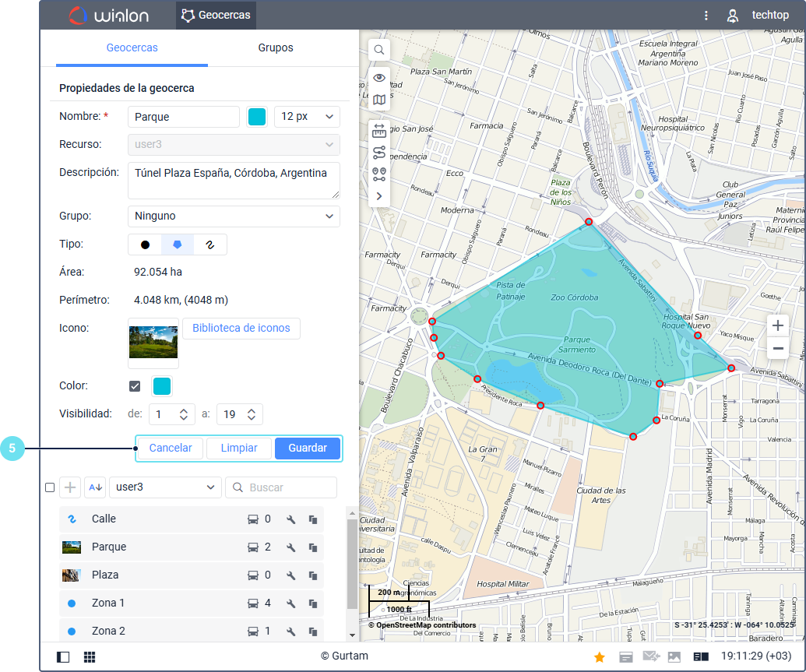
Task: Select polygon geofence type
Action: tap(178, 245)
